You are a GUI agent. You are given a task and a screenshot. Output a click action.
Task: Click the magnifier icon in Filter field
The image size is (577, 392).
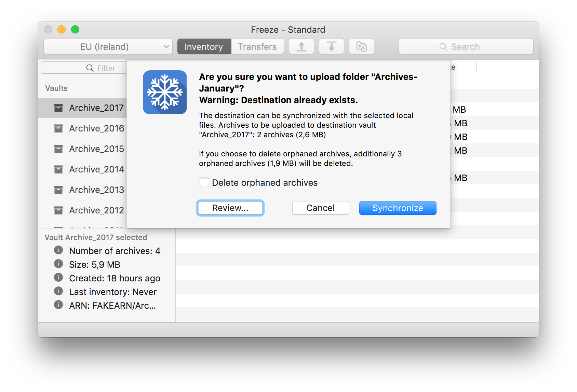point(90,68)
